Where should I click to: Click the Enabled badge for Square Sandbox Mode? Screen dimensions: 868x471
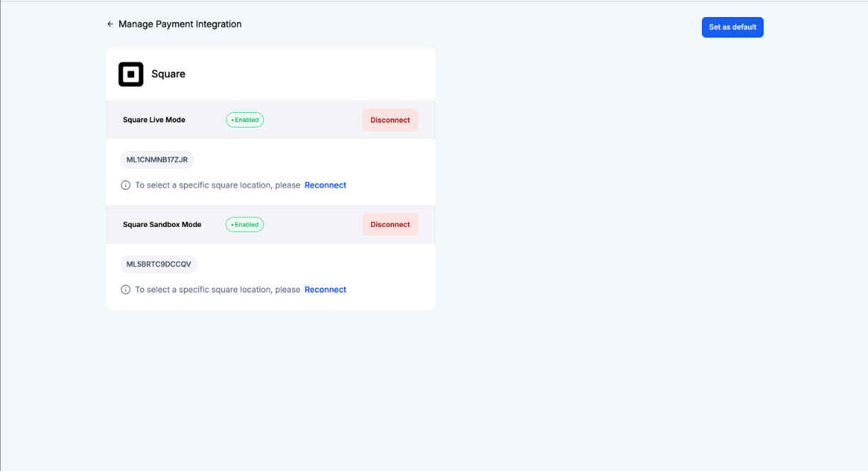pos(245,224)
